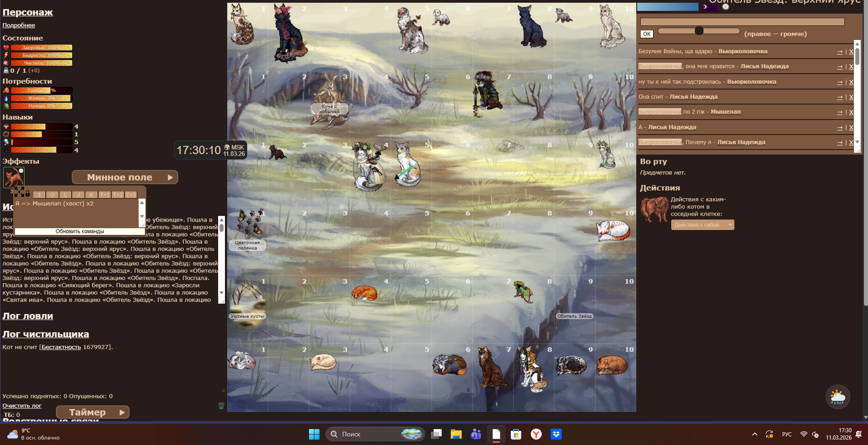Click the 'L' command button
868x445 pixels.
tap(65, 195)
